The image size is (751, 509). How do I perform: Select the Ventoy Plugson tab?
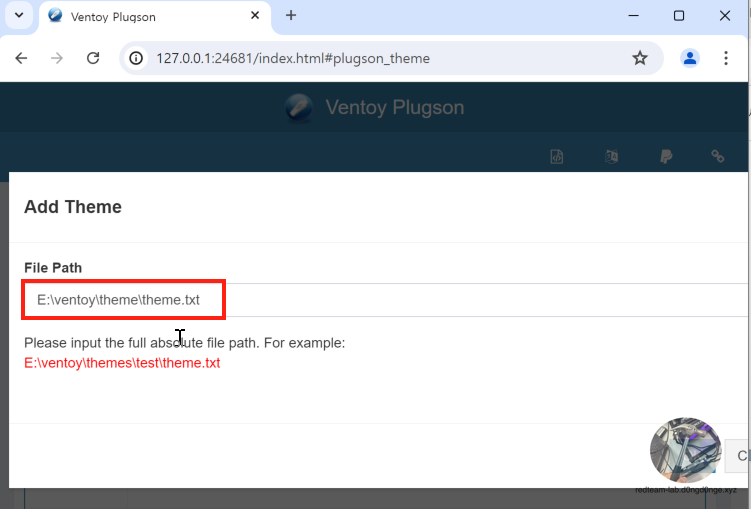pos(155,17)
